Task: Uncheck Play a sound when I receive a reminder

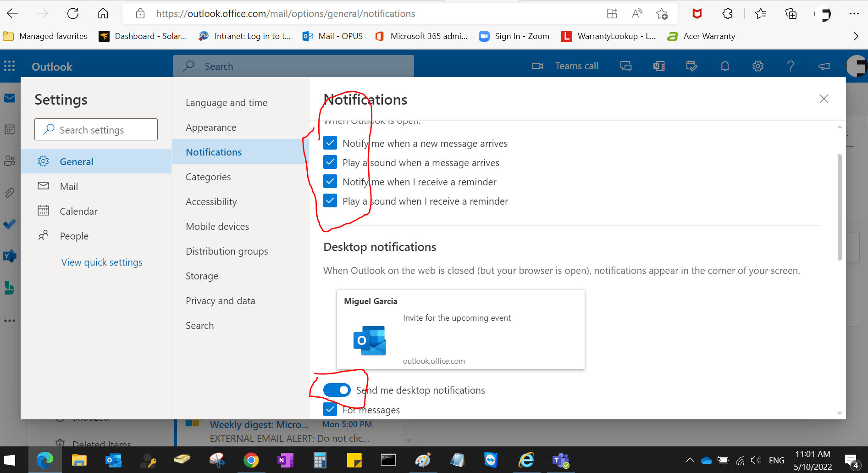Action: pos(330,201)
